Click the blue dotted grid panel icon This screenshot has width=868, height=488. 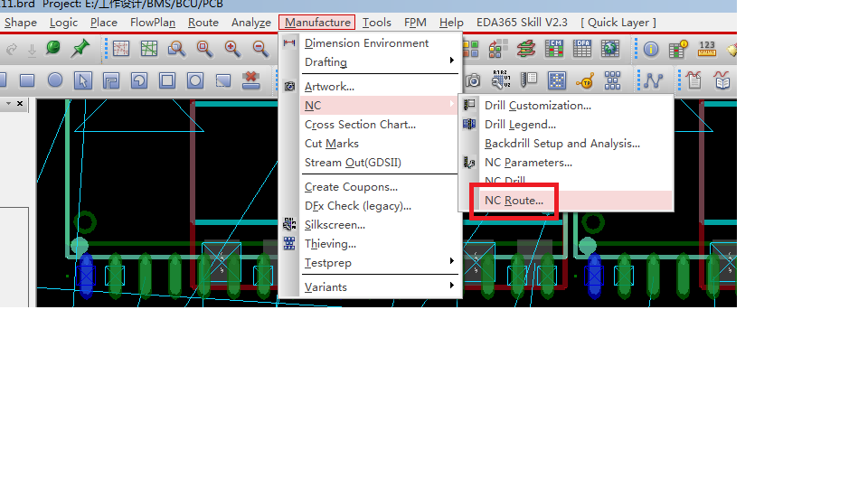coord(556,80)
